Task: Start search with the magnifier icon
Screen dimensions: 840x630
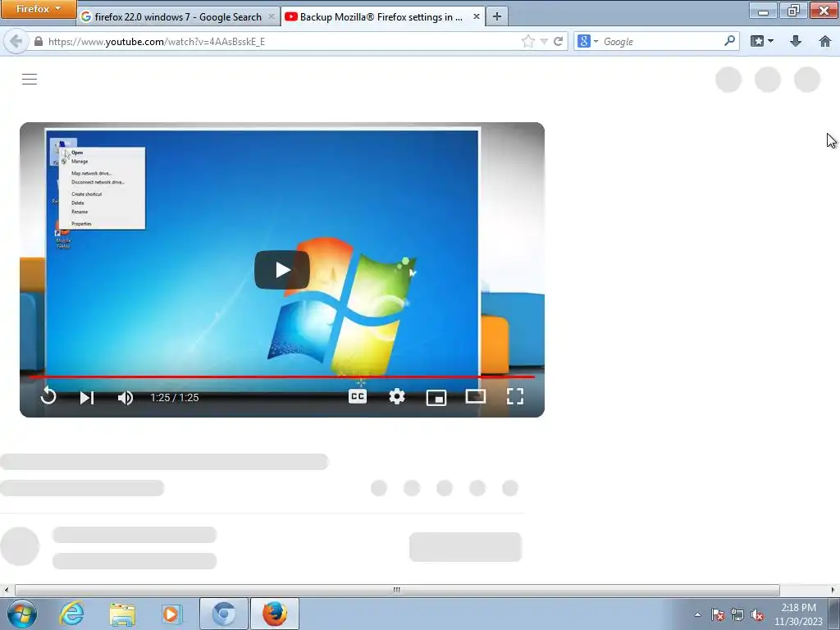Action: pos(729,41)
